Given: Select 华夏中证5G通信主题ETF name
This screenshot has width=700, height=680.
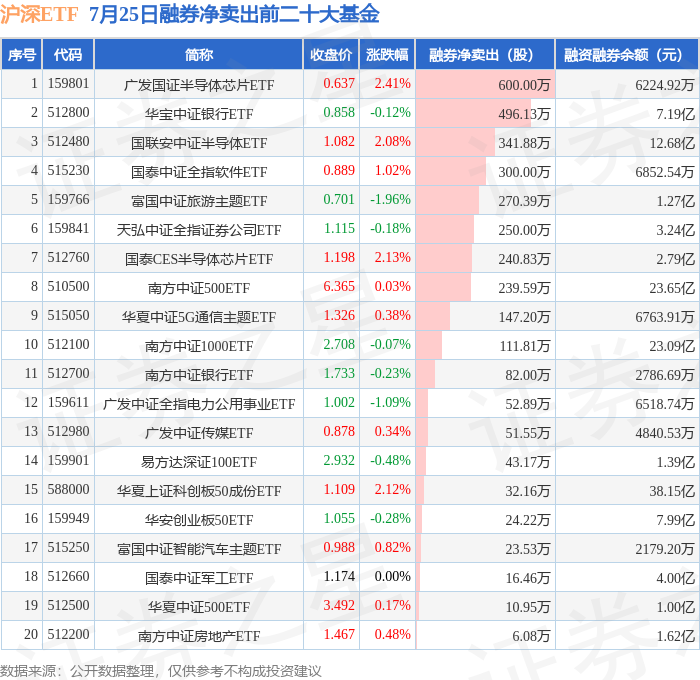Looking at the screenshot, I should click(x=199, y=317).
